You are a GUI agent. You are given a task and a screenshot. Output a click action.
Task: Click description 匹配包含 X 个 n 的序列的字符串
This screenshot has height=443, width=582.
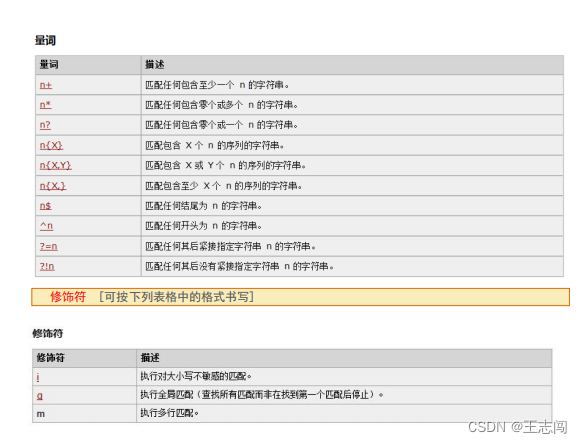tap(215, 145)
